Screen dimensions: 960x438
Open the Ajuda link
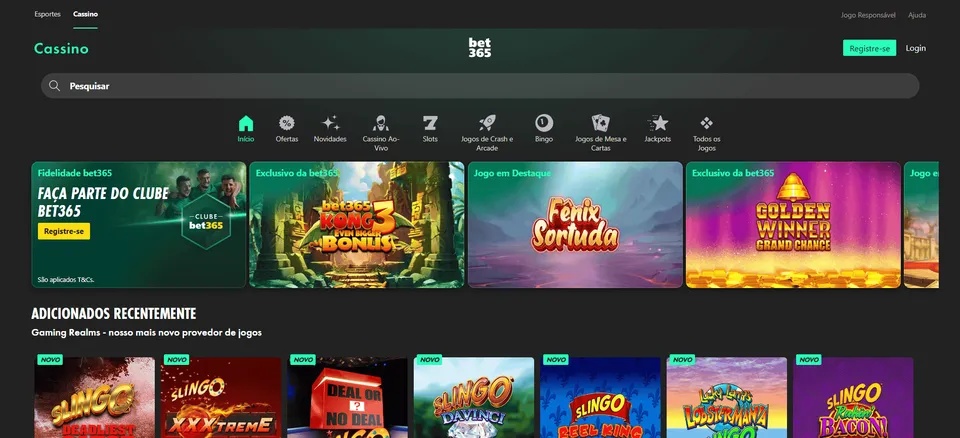click(917, 15)
